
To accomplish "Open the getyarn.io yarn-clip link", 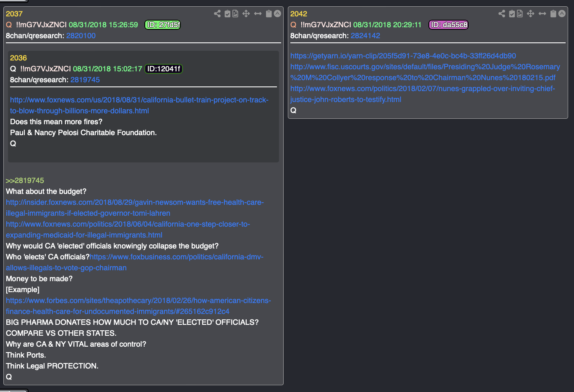I will [403, 56].
